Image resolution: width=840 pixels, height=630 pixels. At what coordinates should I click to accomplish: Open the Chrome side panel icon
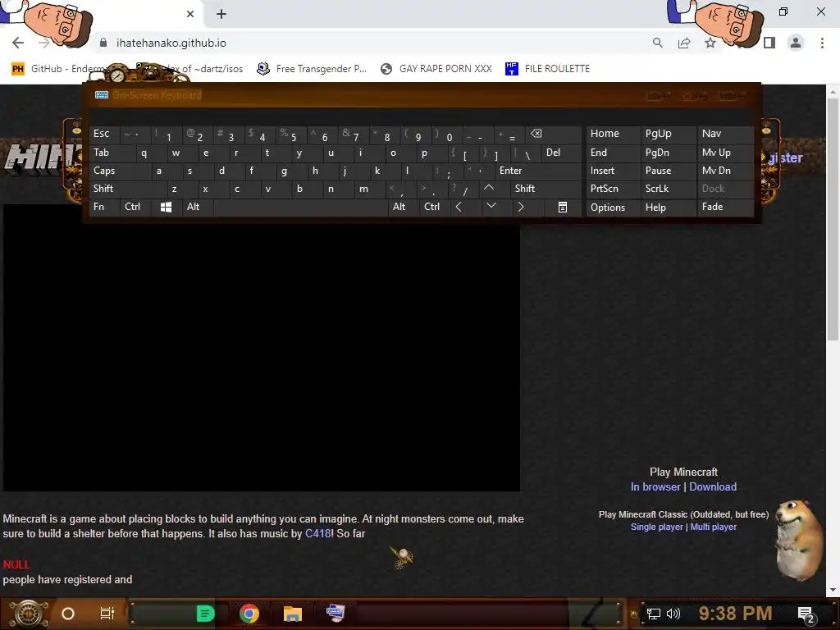[769, 43]
